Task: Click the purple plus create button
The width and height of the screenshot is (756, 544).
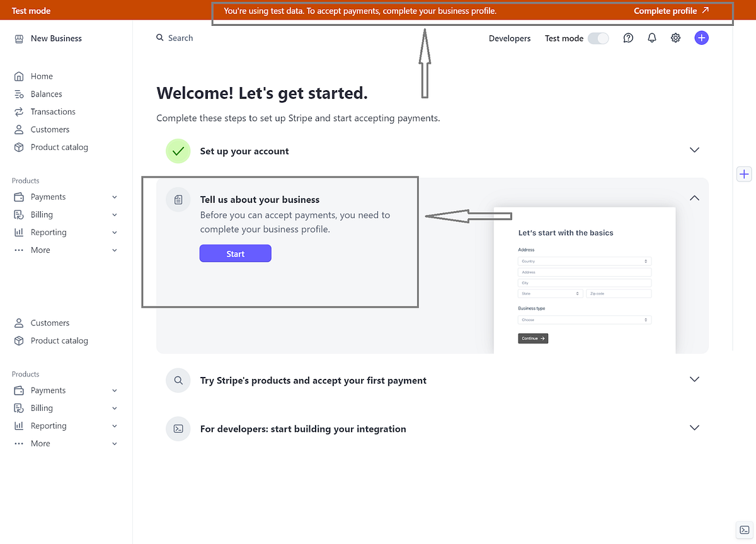Action: tap(701, 38)
